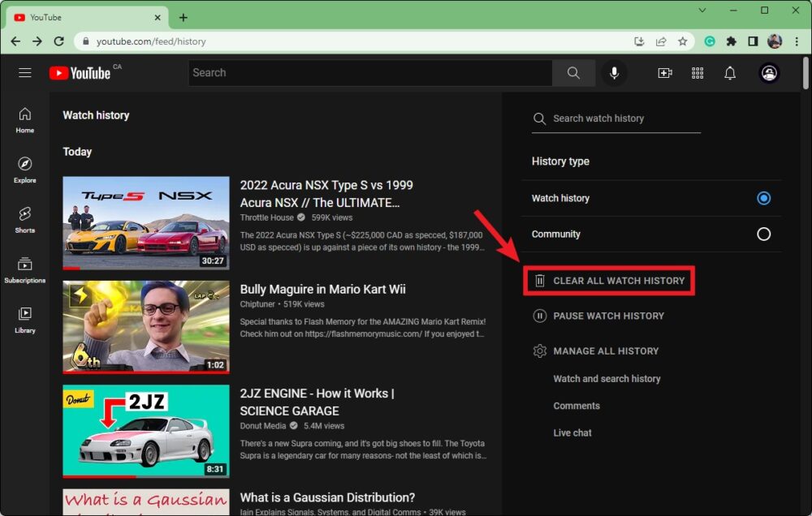
Task: View notifications bell
Action: (730, 73)
